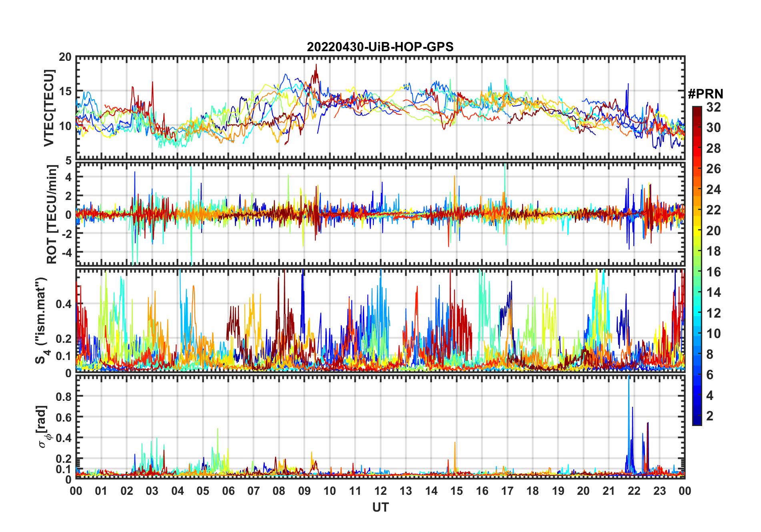Click the dark blue bottom of the PRN colorbar

coord(697,422)
